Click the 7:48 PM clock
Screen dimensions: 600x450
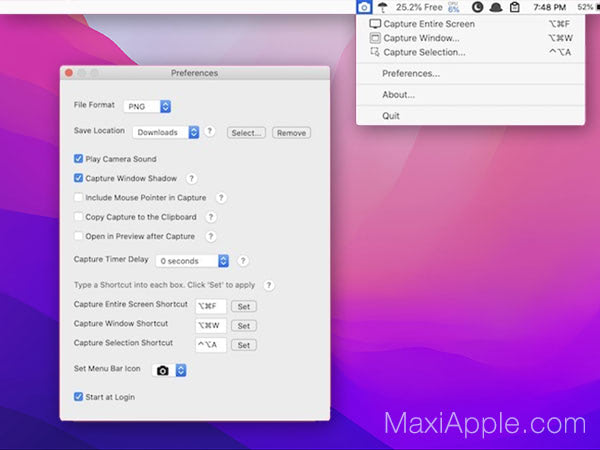(549, 7)
